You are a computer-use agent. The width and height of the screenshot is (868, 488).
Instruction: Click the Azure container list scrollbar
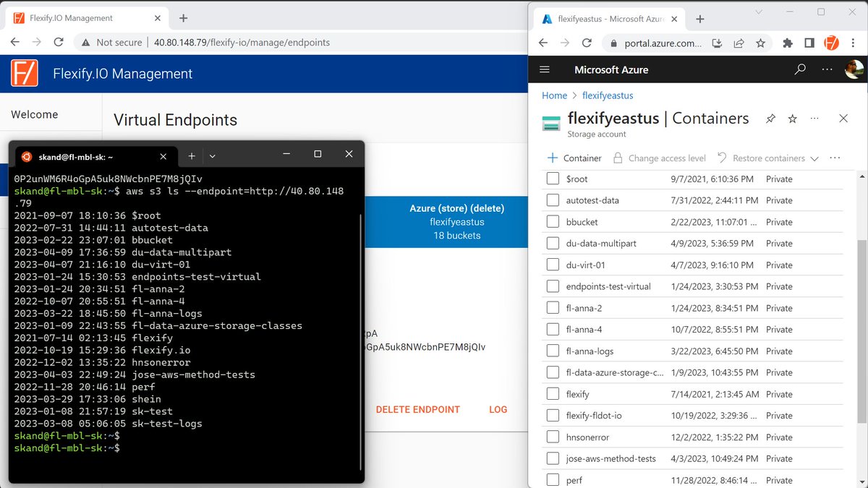861,333
